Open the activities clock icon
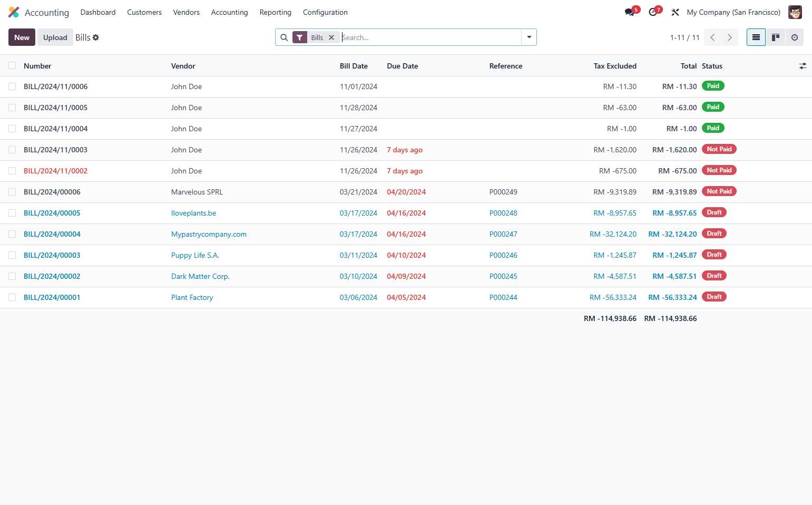This screenshot has height=505, width=812. [x=653, y=12]
